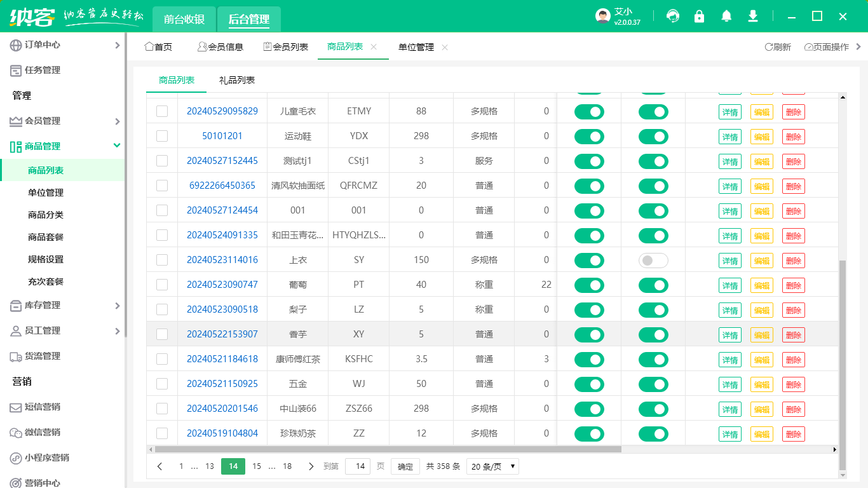Go to page 15 in pagination
The width and height of the screenshot is (868, 488).
(257, 466)
